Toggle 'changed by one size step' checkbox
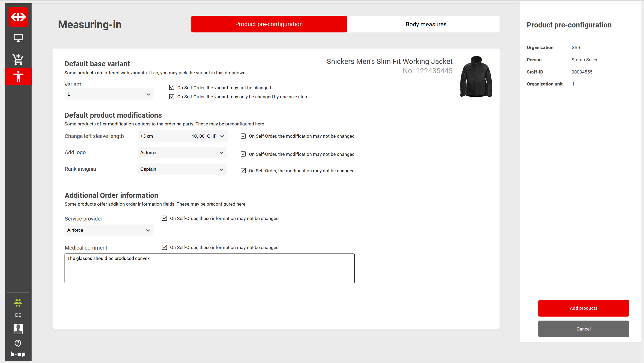The image size is (644, 363). [172, 97]
